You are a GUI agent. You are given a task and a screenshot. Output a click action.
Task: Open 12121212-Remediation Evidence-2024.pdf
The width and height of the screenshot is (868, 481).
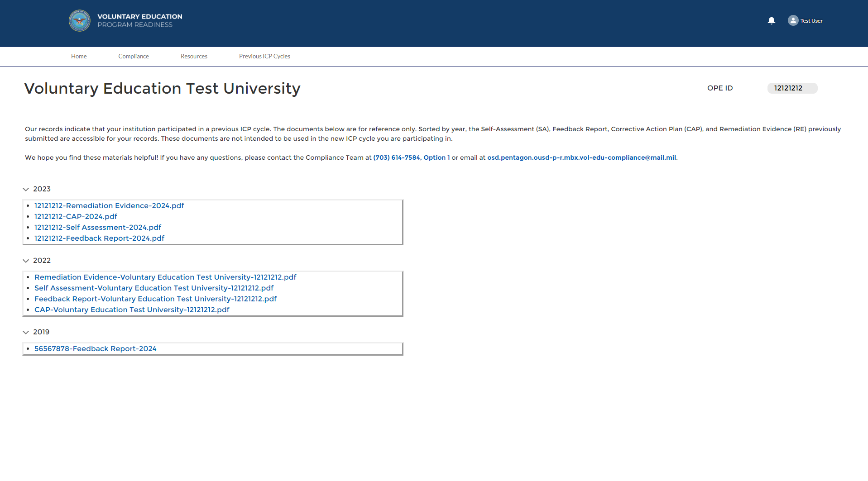click(x=109, y=206)
